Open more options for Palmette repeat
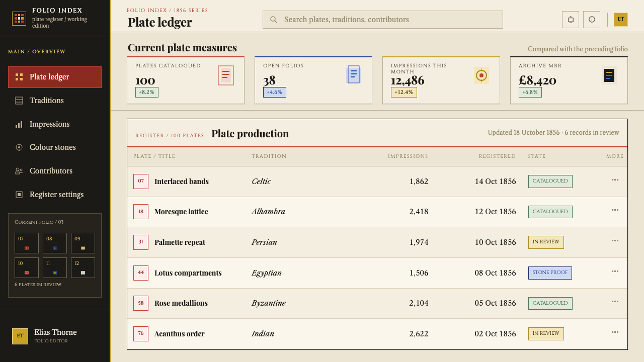Viewport: 644px width, 362px height. point(615,240)
